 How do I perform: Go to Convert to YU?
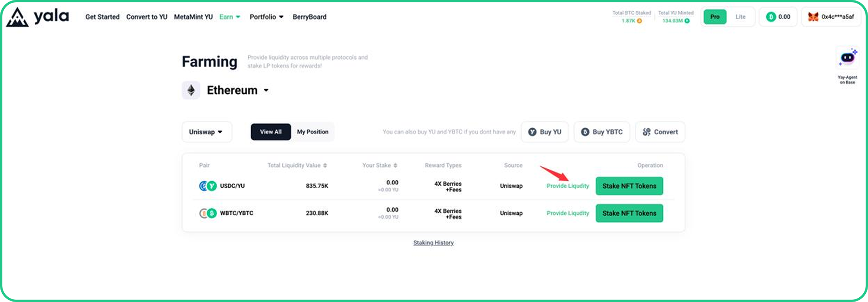147,17
